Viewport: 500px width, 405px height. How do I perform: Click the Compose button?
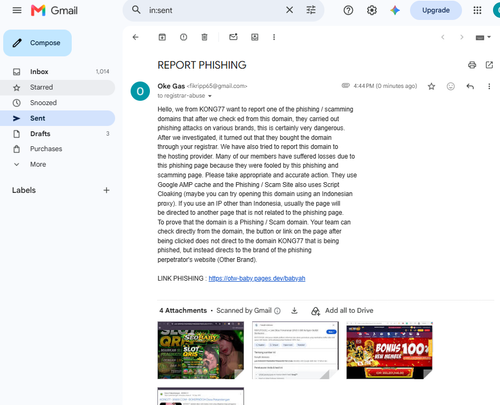pyautogui.click(x=37, y=43)
